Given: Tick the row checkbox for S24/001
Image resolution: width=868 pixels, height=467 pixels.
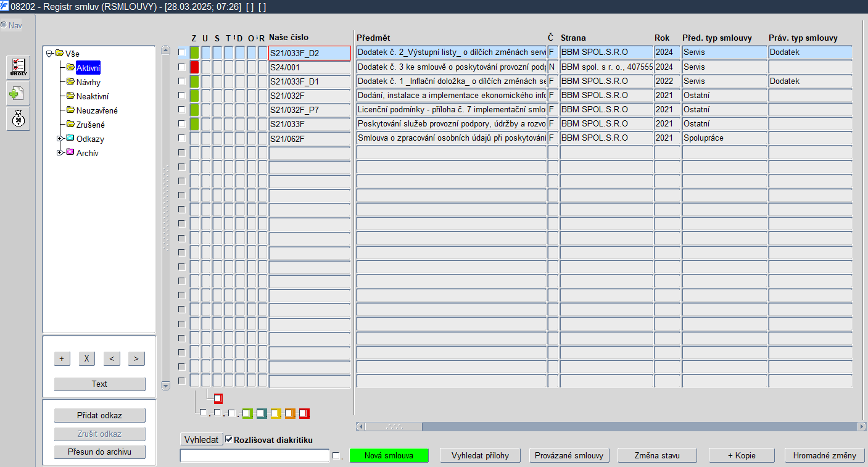Looking at the screenshot, I should pyautogui.click(x=181, y=67).
